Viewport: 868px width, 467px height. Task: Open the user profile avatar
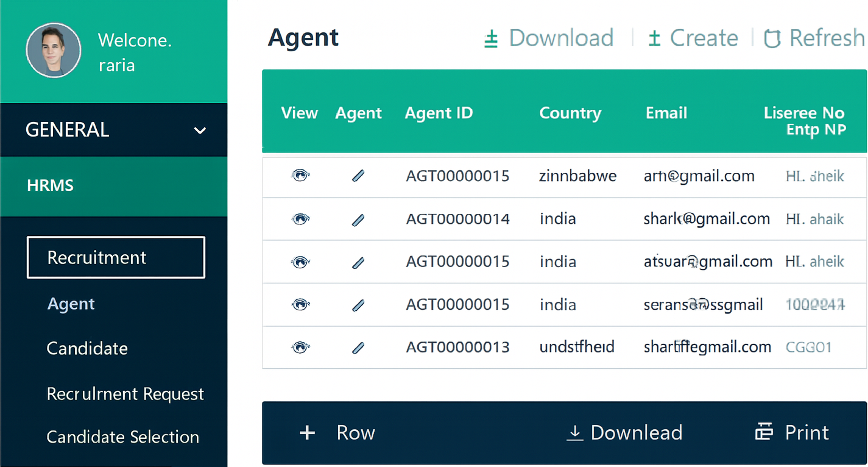point(54,50)
